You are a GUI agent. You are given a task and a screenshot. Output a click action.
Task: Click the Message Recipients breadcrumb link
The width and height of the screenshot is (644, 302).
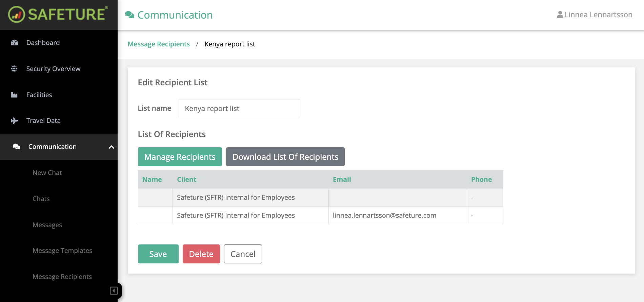tap(159, 44)
